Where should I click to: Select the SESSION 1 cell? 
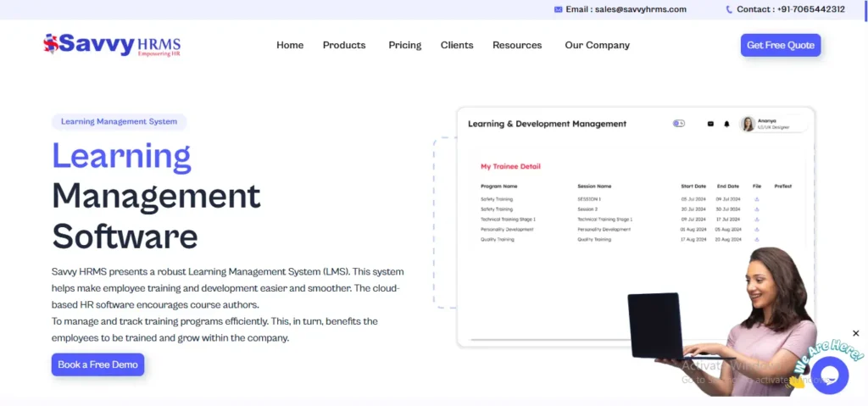589,199
